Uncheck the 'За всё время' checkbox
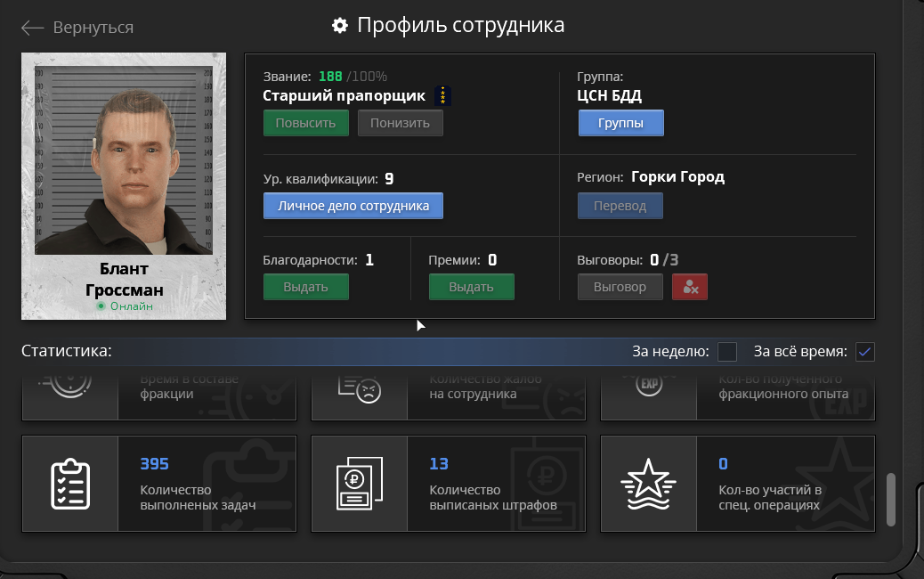Viewport: 924px width, 579px height. click(864, 352)
